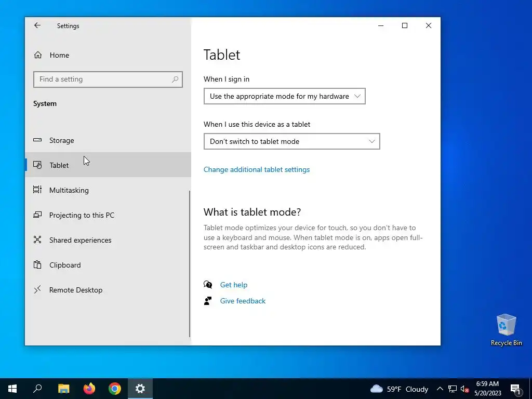
Task: Click the Clipboard icon in sidebar
Action: coord(37,264)
